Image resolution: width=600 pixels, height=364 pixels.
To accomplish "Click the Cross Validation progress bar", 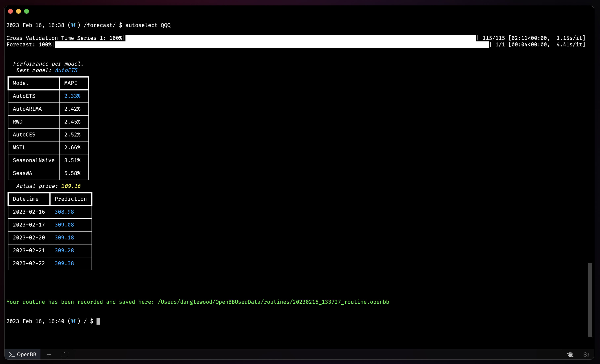I will pos(300,38).
